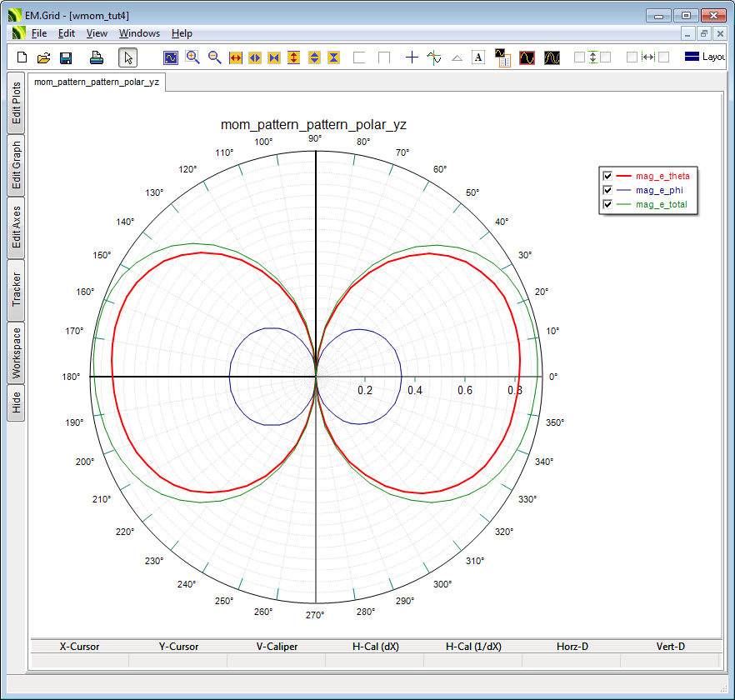Click the zoom in magnifier icon

tap(192, 57)
